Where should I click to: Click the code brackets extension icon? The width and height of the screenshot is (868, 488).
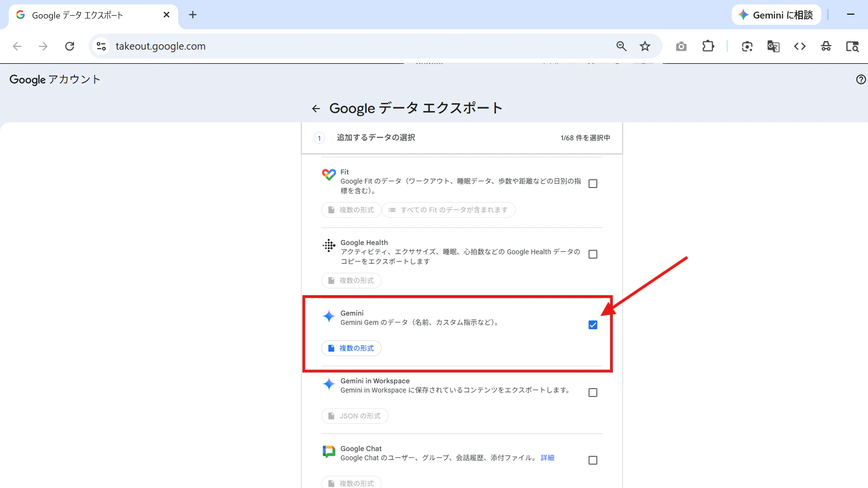click(800, 46)
